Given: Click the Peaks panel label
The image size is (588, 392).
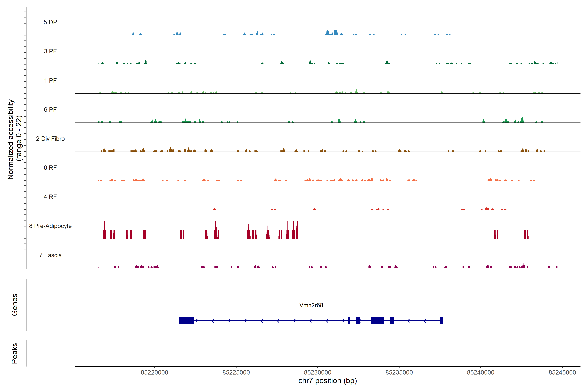Looking at the screenshot, I should pos(15,353).
